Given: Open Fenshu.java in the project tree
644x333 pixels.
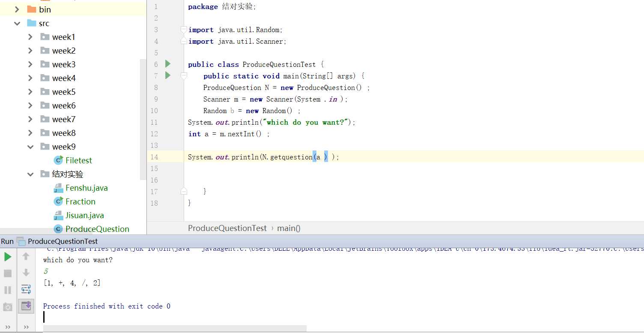Looking at the screenshot, I should [86, 188].
